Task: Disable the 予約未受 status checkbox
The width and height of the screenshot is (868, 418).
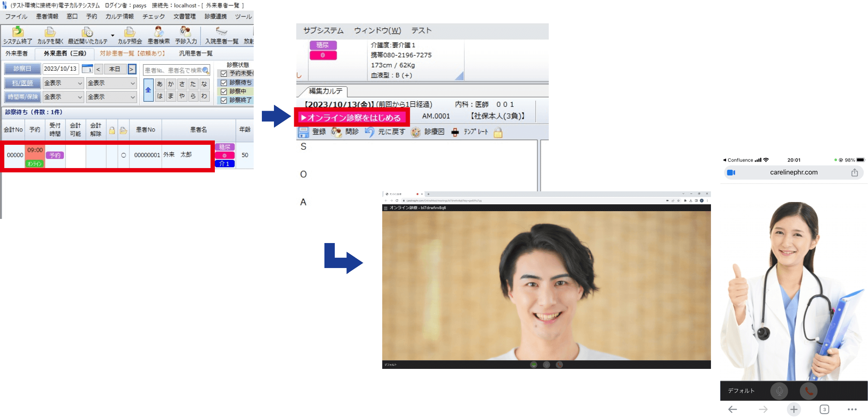Action: point(223,73)
